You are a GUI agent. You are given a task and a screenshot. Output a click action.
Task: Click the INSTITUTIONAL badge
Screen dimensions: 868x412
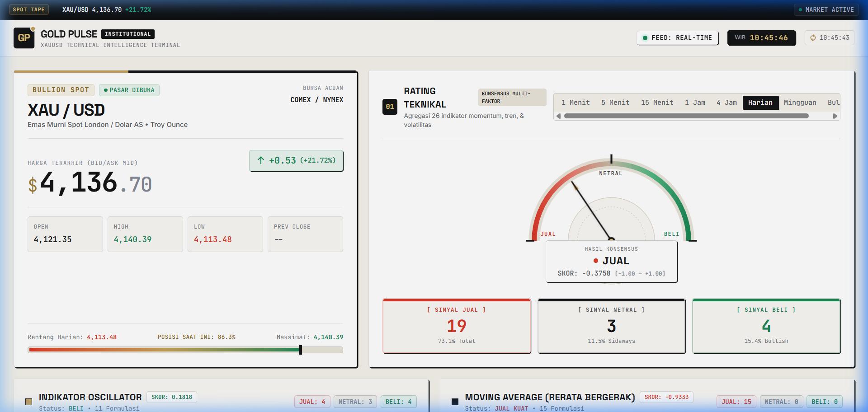click(x=128, y=34)
